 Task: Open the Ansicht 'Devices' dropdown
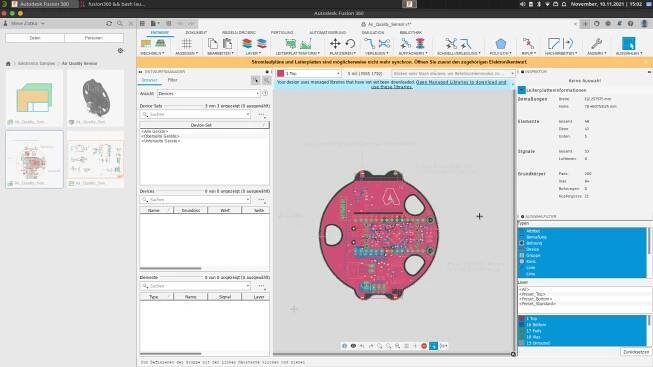click(x=209, y=94)
